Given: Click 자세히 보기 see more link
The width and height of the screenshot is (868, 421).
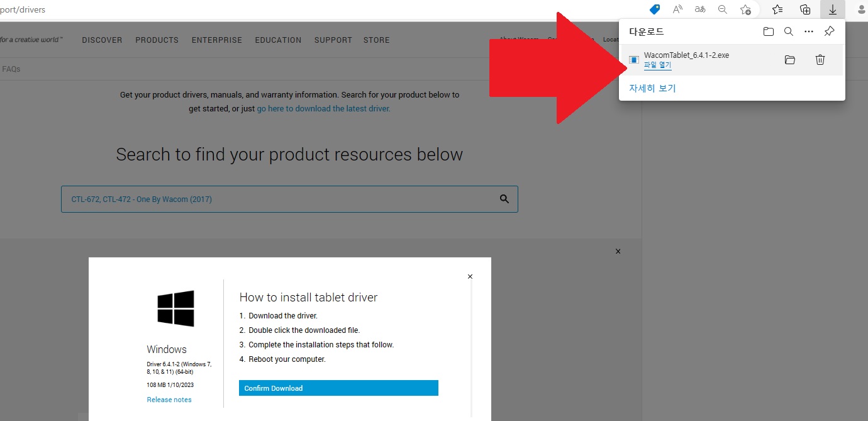Looking at the screenshot, I should (x=652, y=88).
